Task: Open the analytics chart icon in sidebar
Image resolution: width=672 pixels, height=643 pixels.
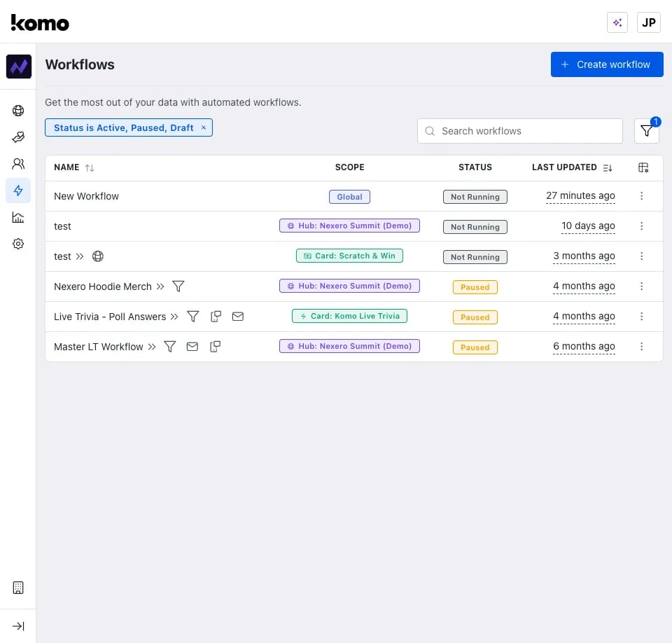Action: (18, 217)
